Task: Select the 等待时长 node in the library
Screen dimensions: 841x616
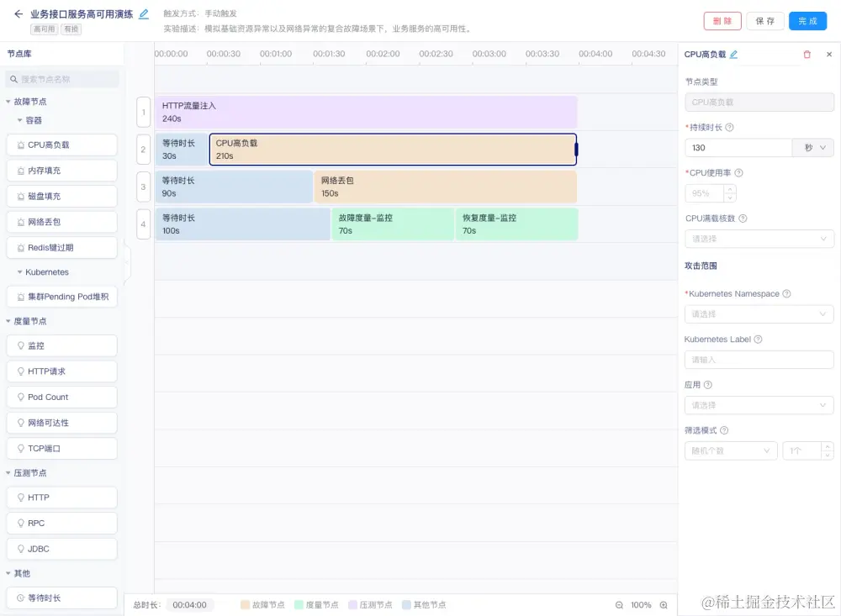Action: (61, 598)
